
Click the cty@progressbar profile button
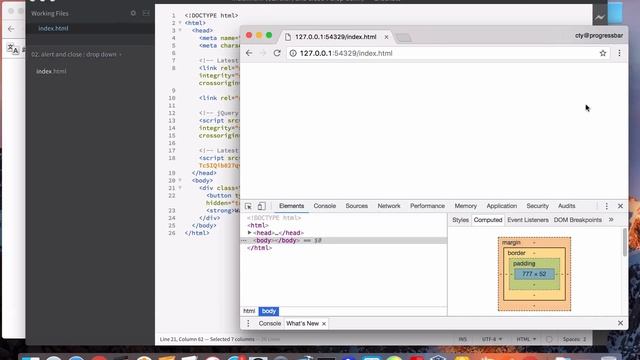tap(599, 36)
